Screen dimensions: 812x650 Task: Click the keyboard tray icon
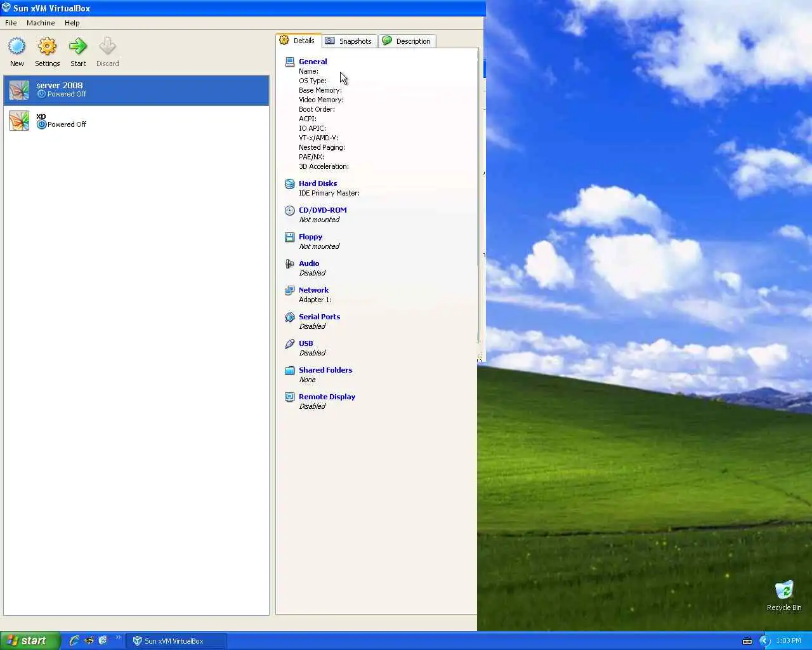[x=747, y=641]
